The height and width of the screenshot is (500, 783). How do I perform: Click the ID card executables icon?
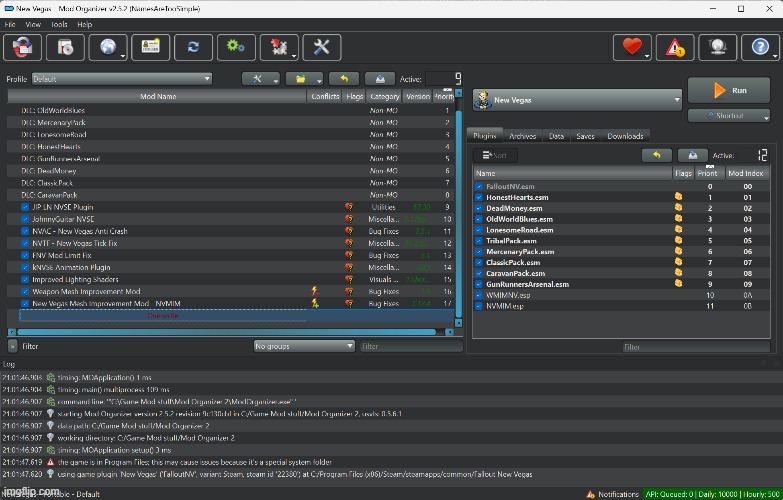point(151,47)
